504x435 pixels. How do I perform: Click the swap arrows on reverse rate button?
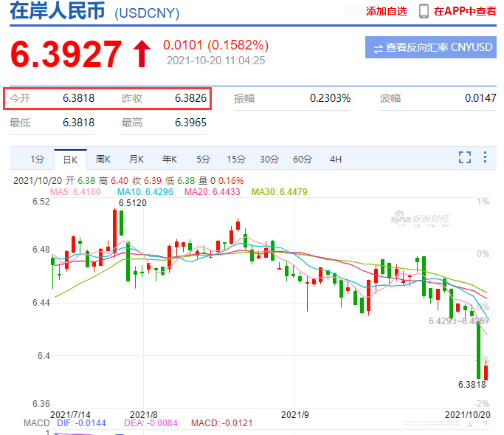click(379, 49)
